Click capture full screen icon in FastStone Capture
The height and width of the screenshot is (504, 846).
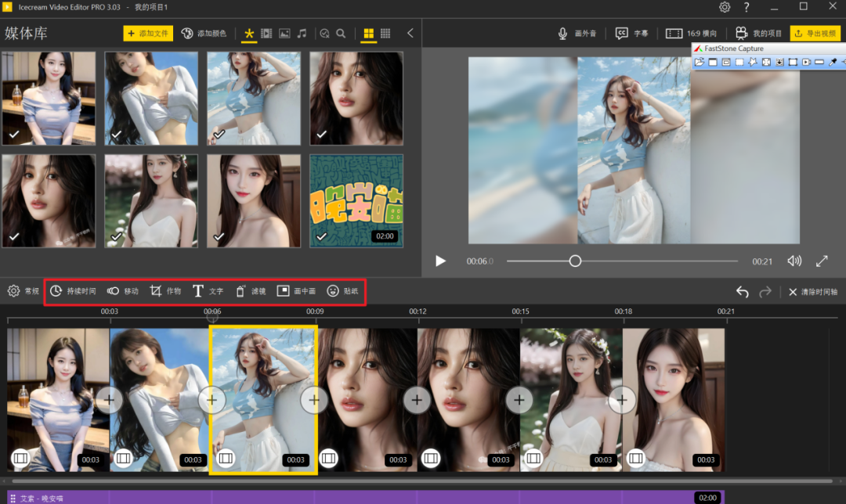coord(766,63)
